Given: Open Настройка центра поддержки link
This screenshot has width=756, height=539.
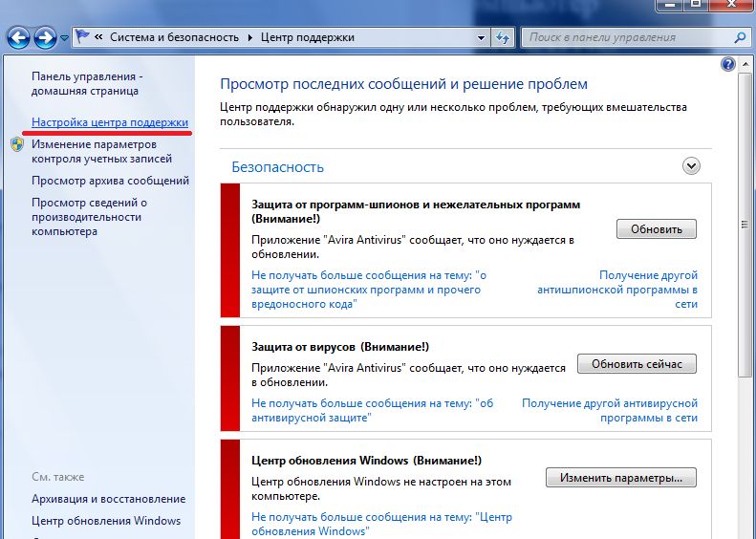Looking at the screenshot, I should coord(110,123).
